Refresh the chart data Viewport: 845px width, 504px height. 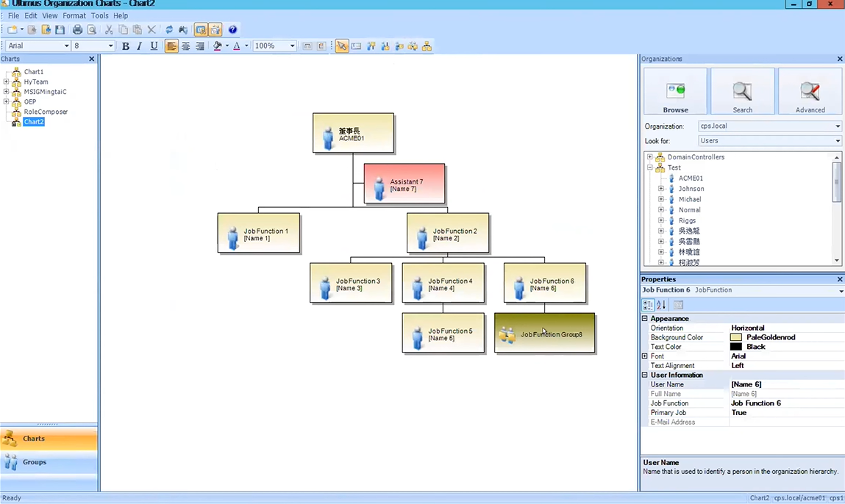(169, 29)
